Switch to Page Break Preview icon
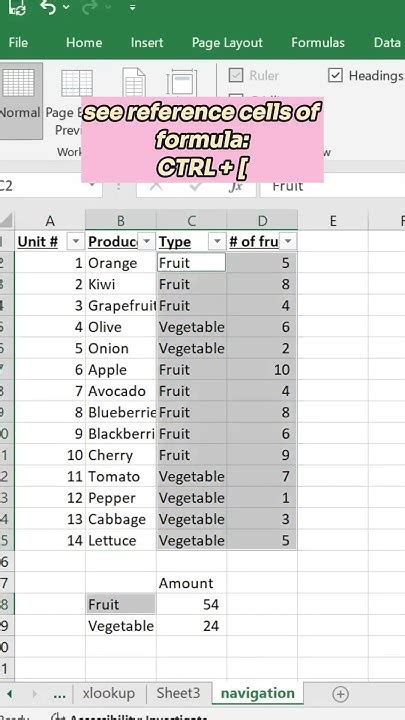 click(x=77, y=83)
